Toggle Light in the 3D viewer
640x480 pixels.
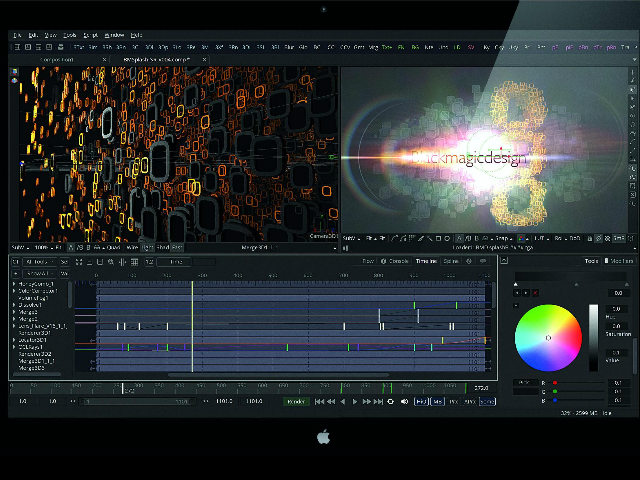click(x=147, y=247)
